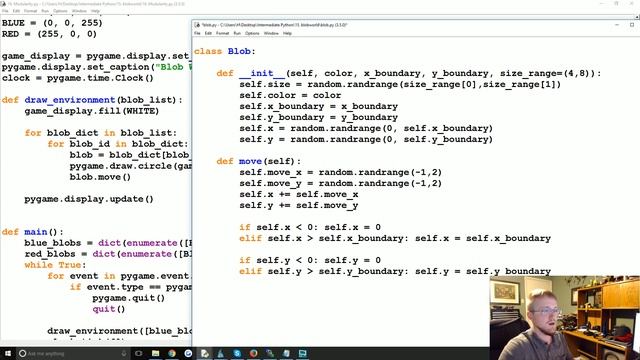Open Run menu in background IDLE window
The height and width of the screenshot is (360, 640).
[45, 11]
